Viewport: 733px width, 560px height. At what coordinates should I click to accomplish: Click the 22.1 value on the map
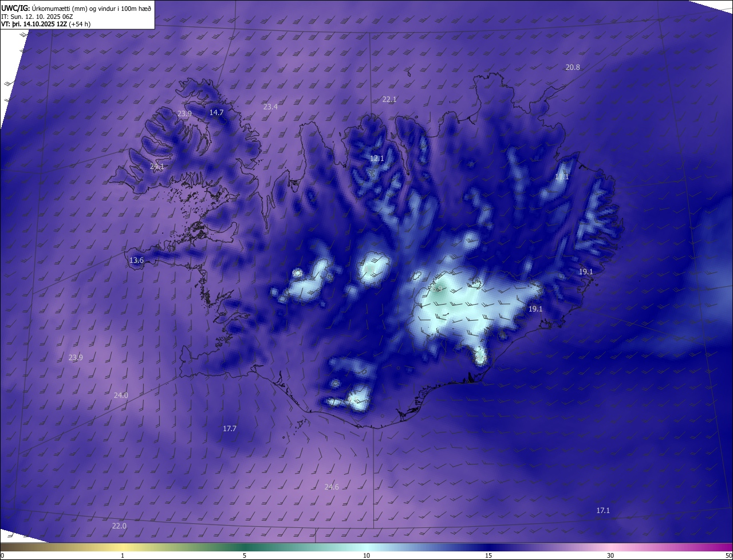tap(389, 99)
